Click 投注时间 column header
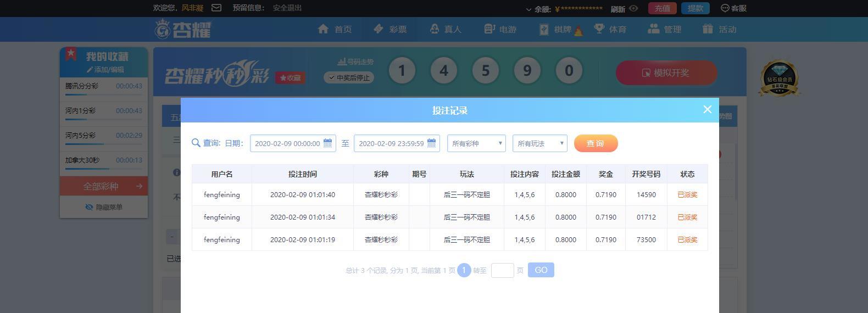868x313 pixels. click(303, 174)
